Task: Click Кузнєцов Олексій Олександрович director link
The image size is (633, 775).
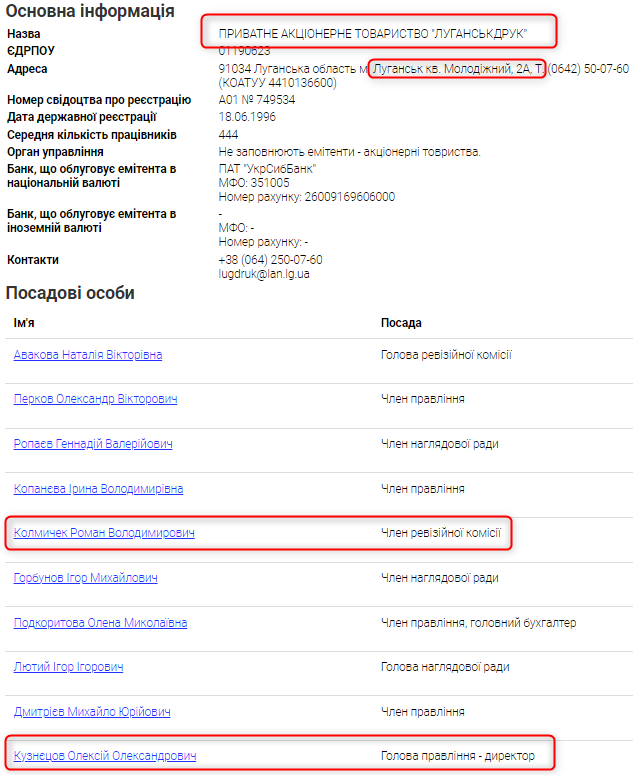Action: (x=105, y=756)
